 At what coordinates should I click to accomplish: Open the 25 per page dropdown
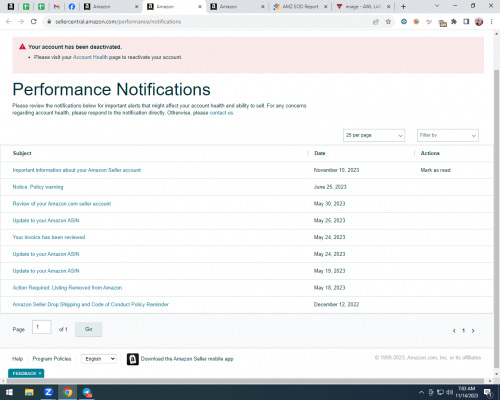(x=374, y=135)
